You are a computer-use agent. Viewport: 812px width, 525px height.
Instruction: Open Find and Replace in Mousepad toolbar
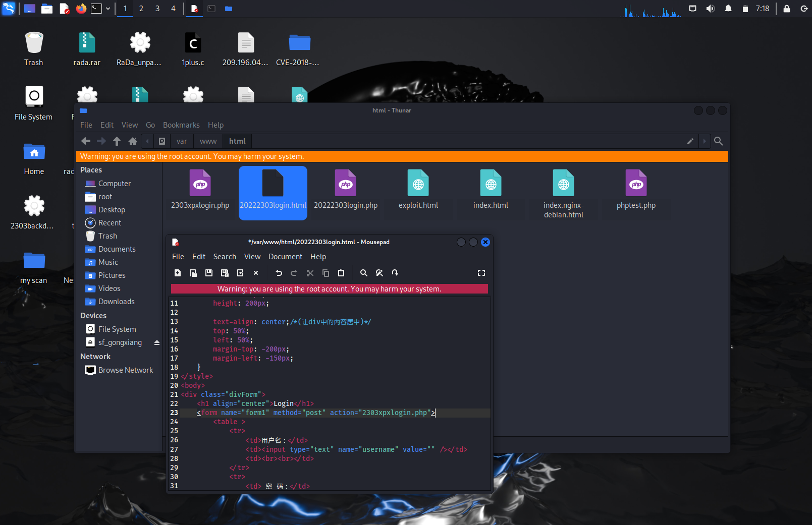[x=379, y=273]
